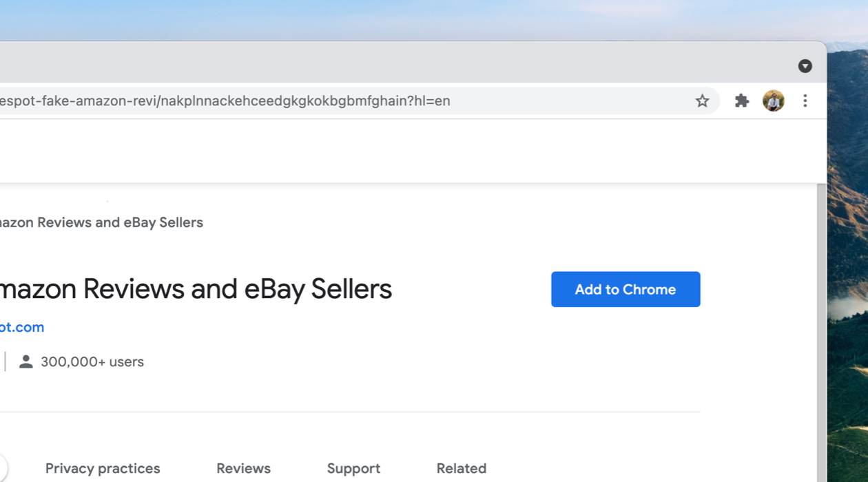Click the users person icon
This screenshot has height=482, width=868.
coord(26,361)
